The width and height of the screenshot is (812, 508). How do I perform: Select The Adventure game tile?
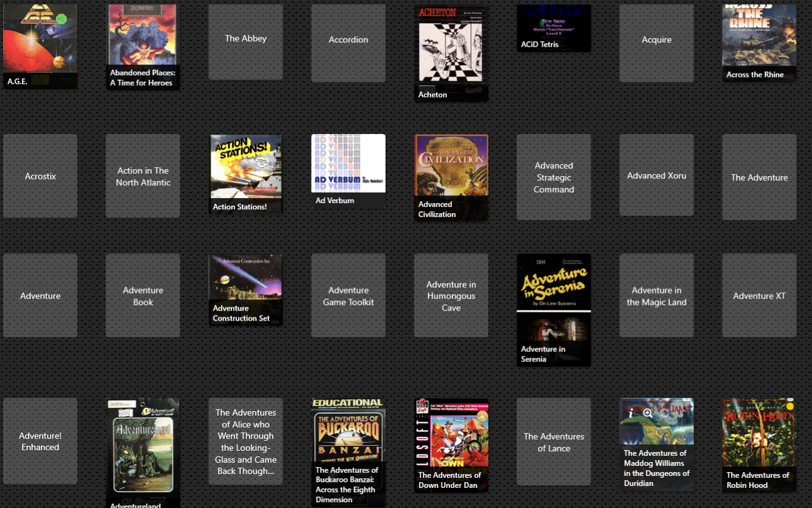pos(759,177)
